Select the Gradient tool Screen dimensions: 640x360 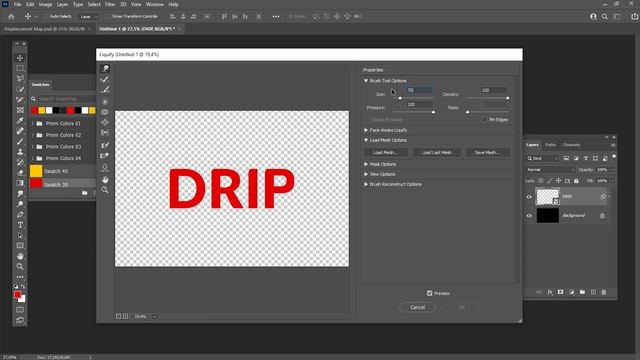click(20, 183)
